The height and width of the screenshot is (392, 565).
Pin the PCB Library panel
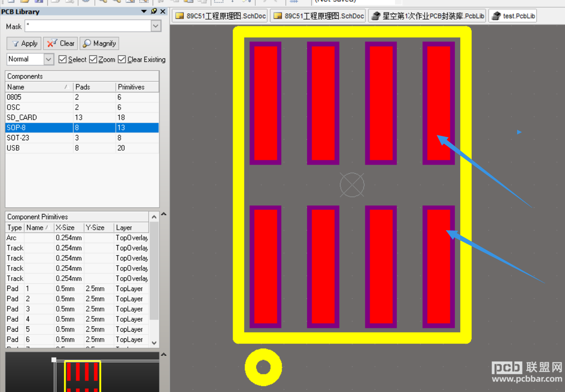coord(154,11)
